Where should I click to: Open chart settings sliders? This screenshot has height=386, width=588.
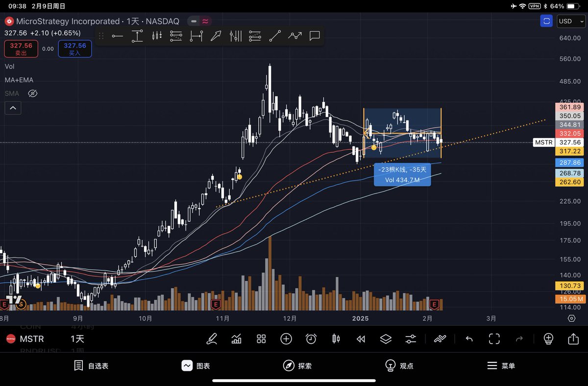[411, 339]
